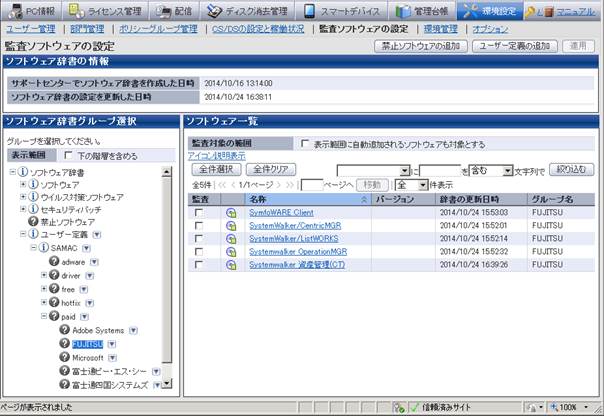604x416 pixels.
Task: Click Systemwalker OperationMGR row icon
Action: [231, 252]
